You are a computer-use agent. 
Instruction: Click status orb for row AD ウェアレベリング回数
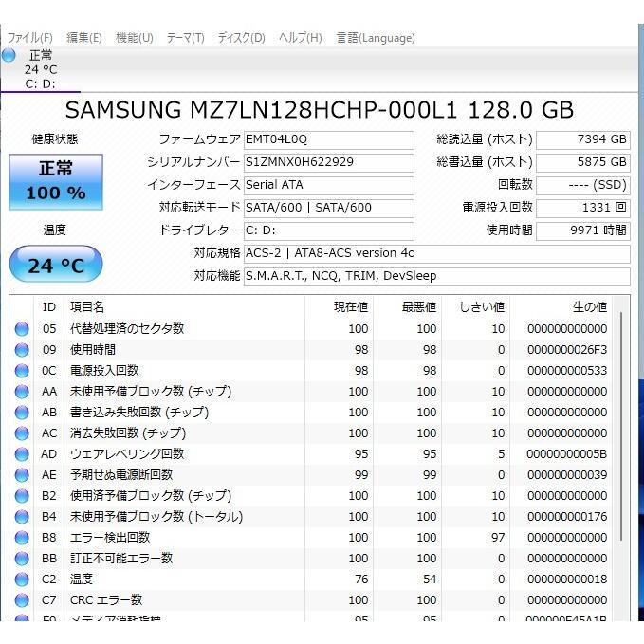[22, 454]
